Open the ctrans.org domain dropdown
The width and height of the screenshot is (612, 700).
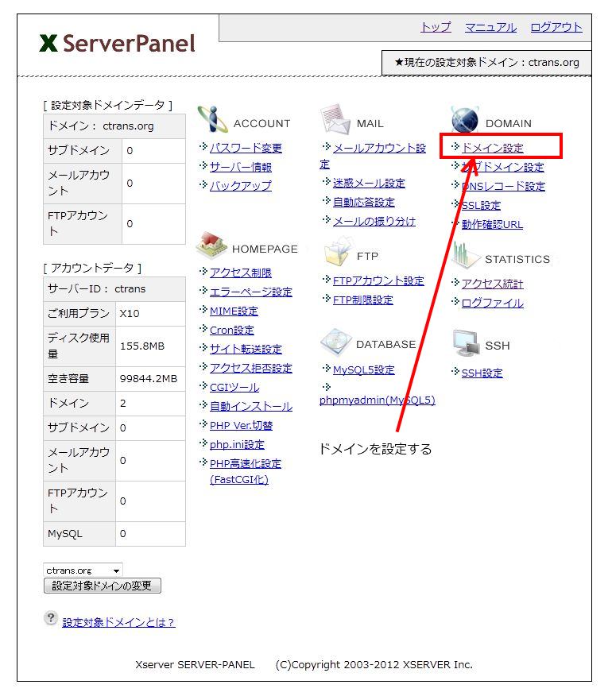pos(83,570)
